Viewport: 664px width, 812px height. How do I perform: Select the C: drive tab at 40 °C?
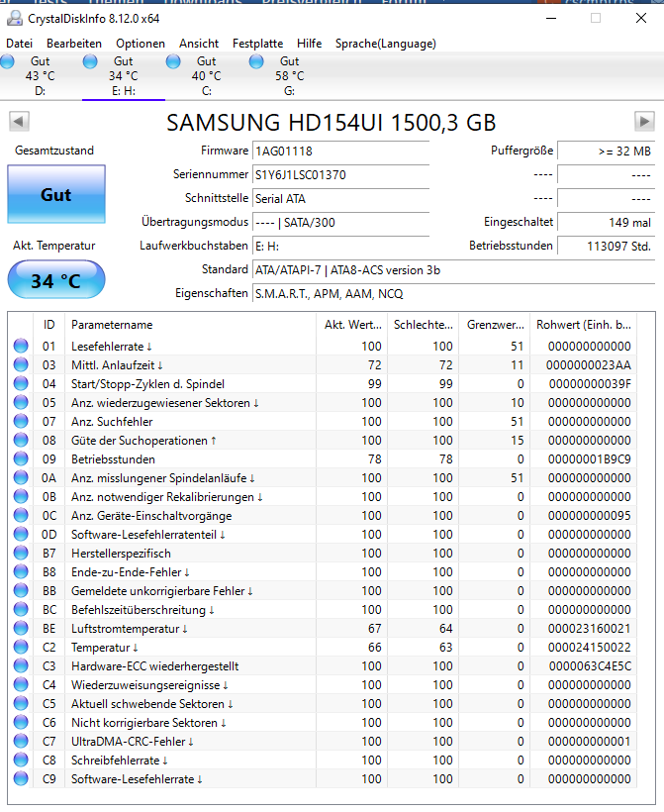click(207, 76)
